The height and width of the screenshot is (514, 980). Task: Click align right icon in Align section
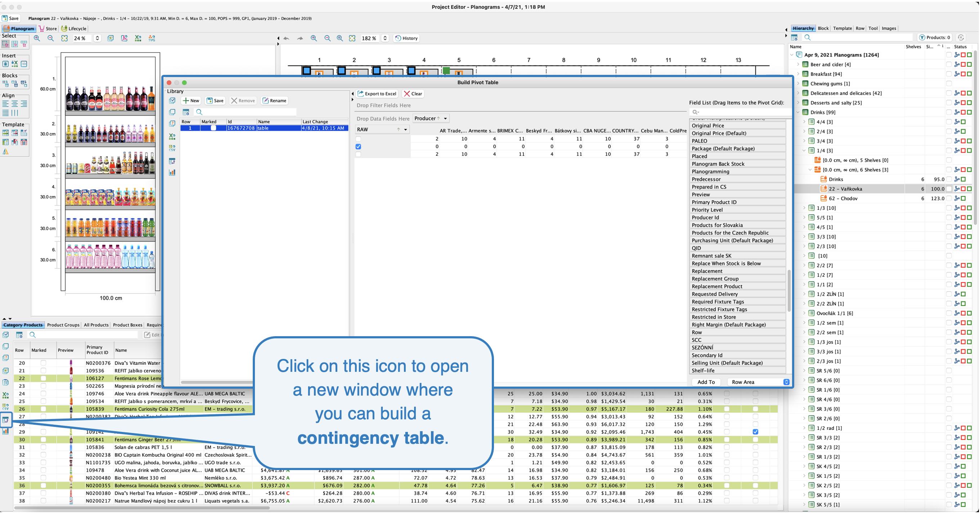point(24,104)
